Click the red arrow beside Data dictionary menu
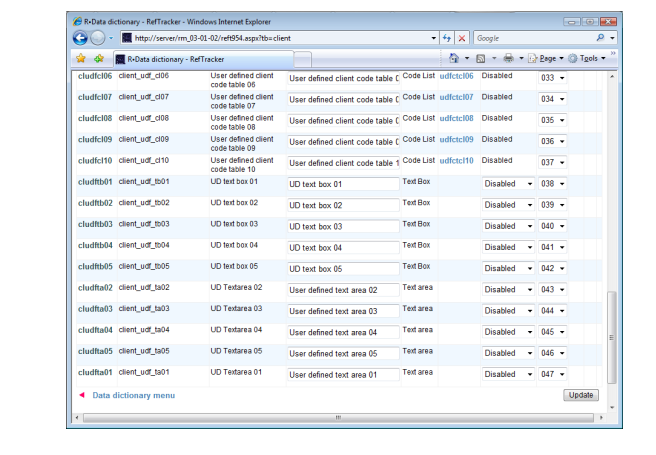 click(x=82, y=395)
